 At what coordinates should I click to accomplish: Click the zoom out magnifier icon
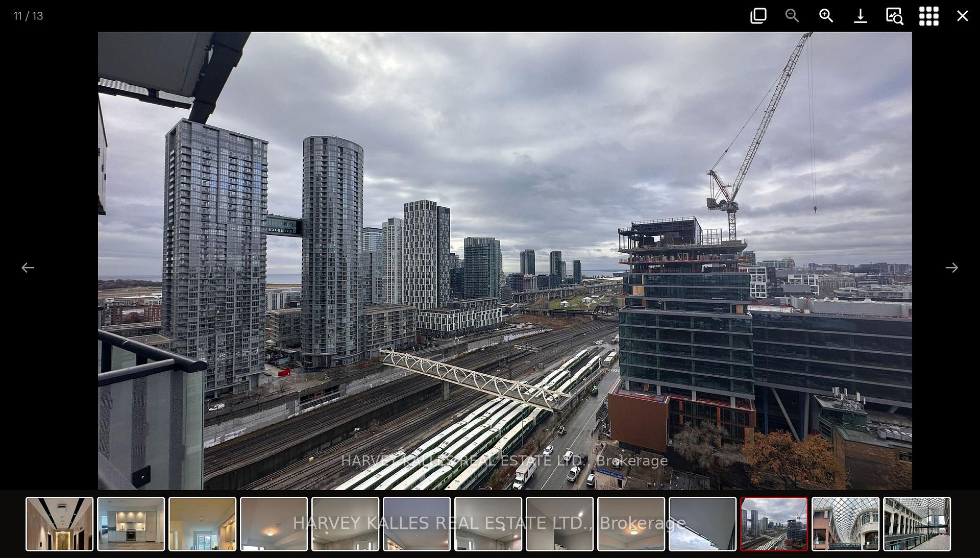[x=792, y=16]
